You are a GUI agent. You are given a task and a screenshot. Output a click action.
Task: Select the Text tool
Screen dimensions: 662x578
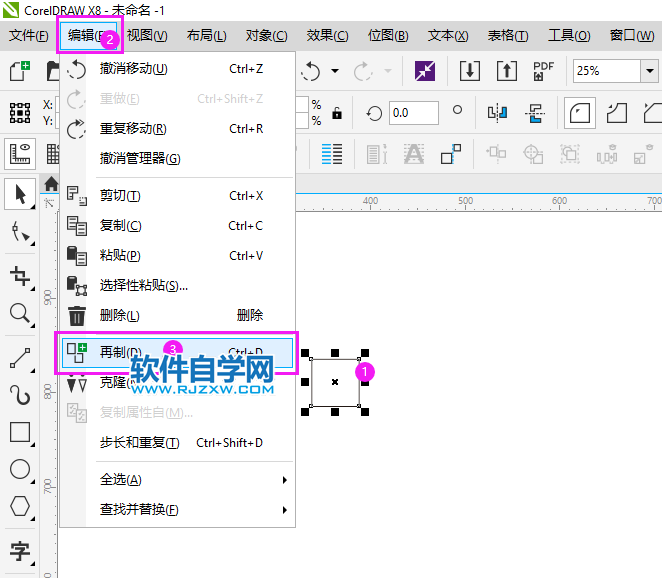pos(20,551)
